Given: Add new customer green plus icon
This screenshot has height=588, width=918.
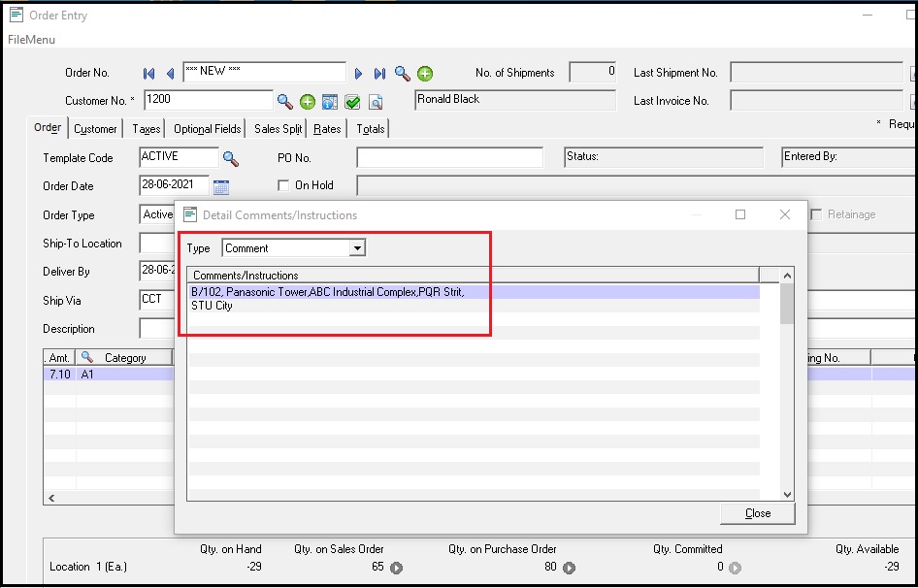Looking at the screenshot, I should tap(308, 102).
